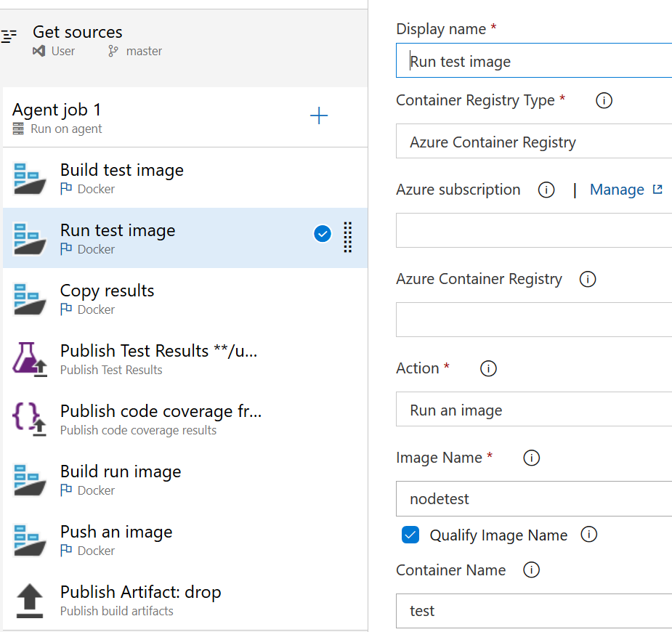The image size is (672, 632).
Task: Add a task to Agent job 1
Action: (319, 116)
